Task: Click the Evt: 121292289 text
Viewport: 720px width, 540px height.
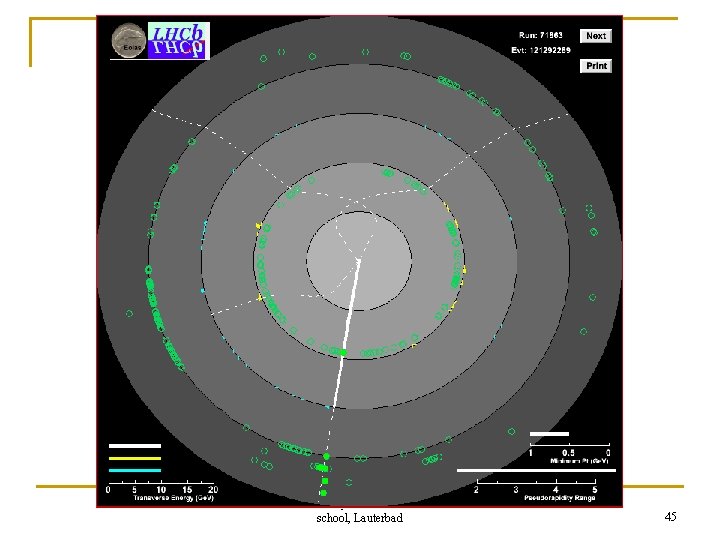Action: [x=541, y=50]
